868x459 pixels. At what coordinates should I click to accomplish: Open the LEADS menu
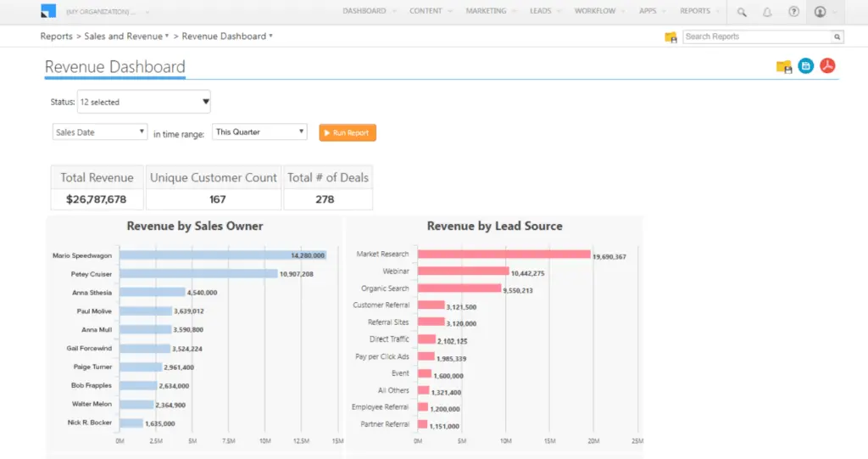click(x=545, y=11)
